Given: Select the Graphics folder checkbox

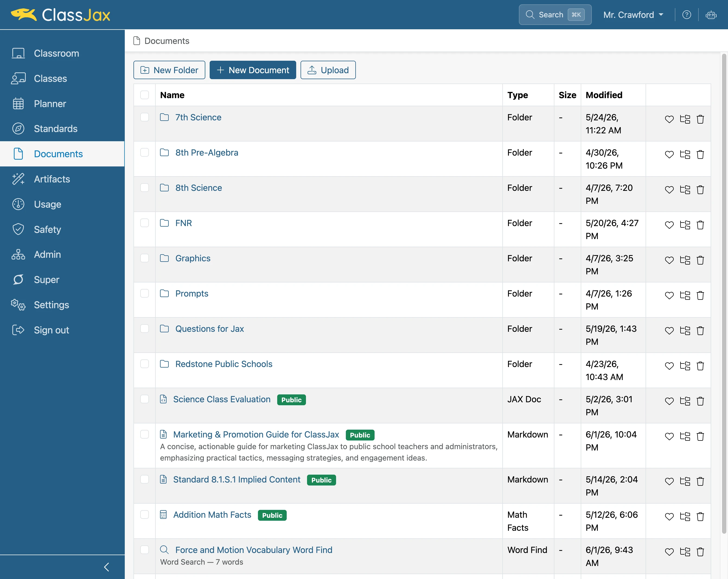Looking at the screenshot, I should pyautogui.click(x=145, y=258).
